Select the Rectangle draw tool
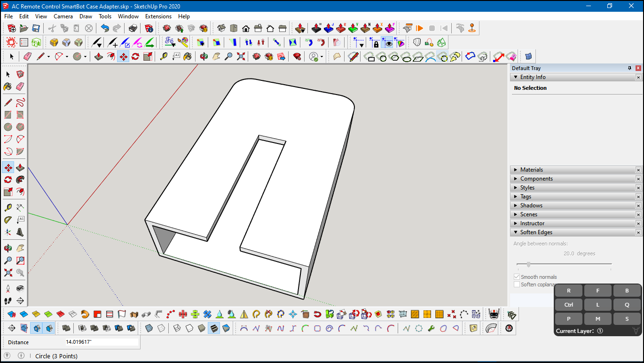Screen dimensions: 644x363 pyautogui.click(x=8, y=114)
